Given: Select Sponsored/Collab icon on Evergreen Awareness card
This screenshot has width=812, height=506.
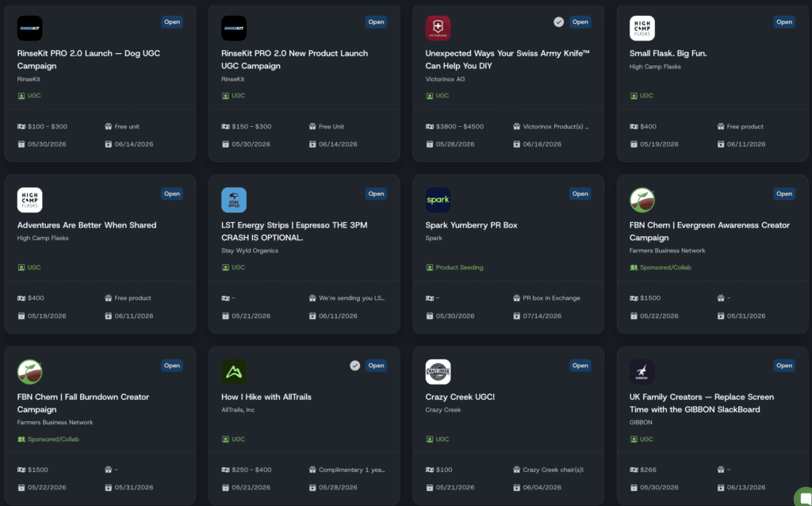Looking at the screenshot, I should (x=634, y=267).
